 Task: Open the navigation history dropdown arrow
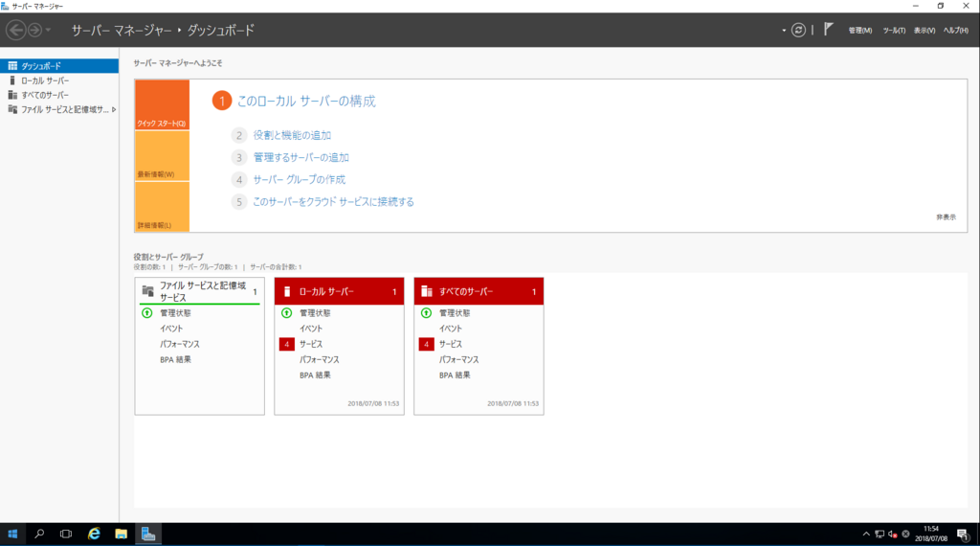pyautogui.click(x=48, y=30)
